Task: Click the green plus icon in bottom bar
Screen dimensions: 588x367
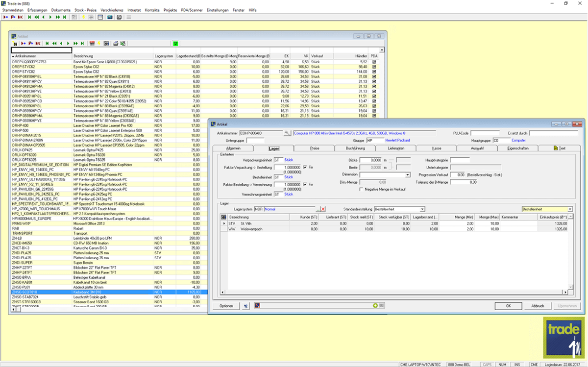Action: (375, 305)
